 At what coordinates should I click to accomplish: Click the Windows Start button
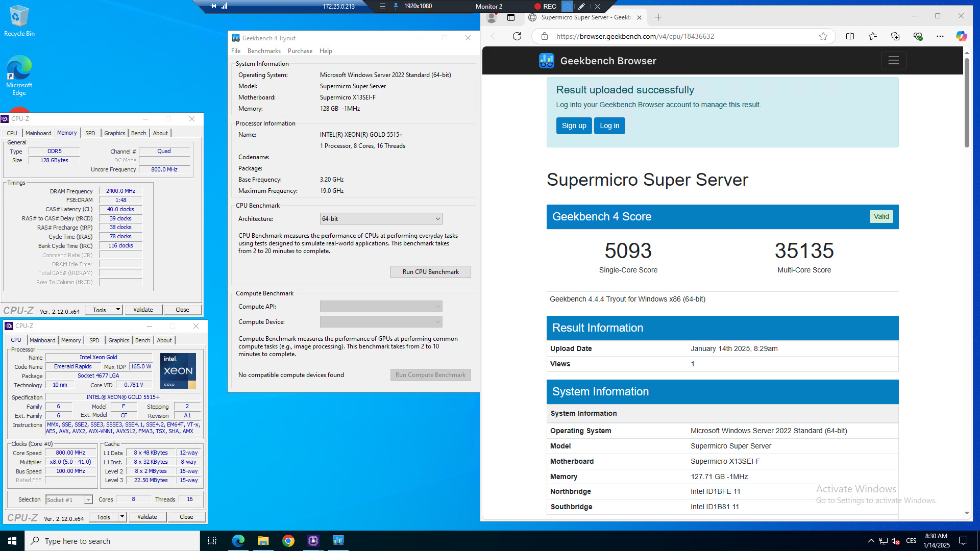(x=12, y=541)
